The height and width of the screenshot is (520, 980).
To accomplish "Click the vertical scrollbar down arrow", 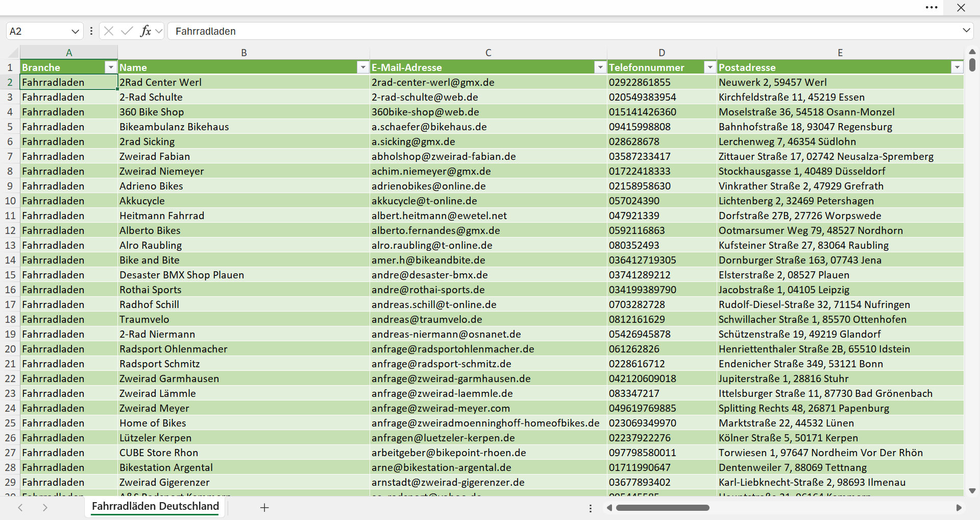I will [972, 491].
